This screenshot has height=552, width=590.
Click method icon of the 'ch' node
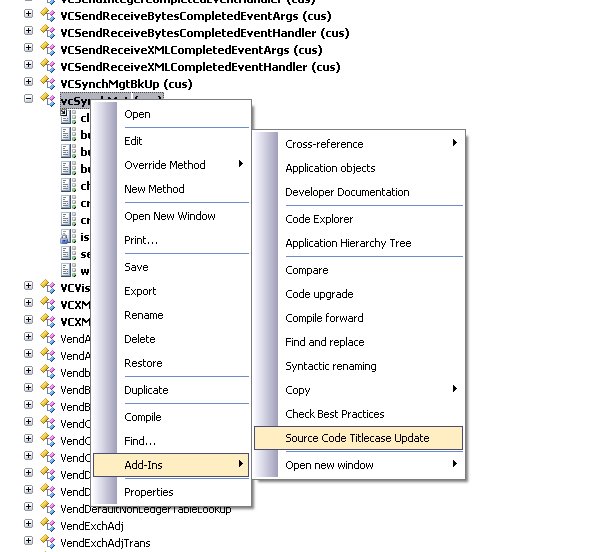tap(68, 185)
